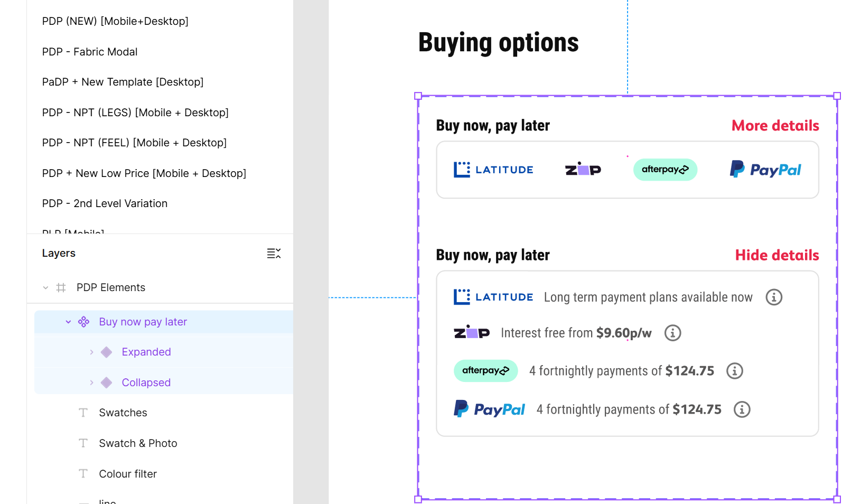Viewport: 861px width, 504px height.
Task: Open page PDP - Fabric Modal
Action: tap(90, 52)
